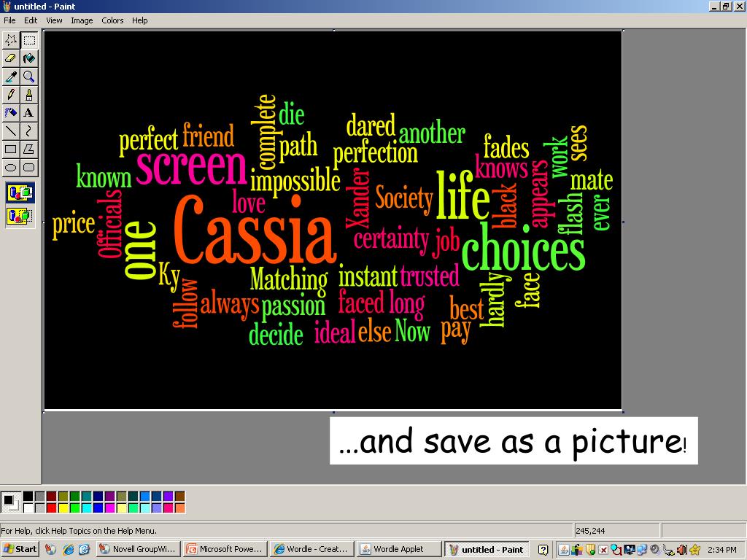Click the help question-mark taskbar icon
This screenshot has width=747, height=560.
pos(543,550)
